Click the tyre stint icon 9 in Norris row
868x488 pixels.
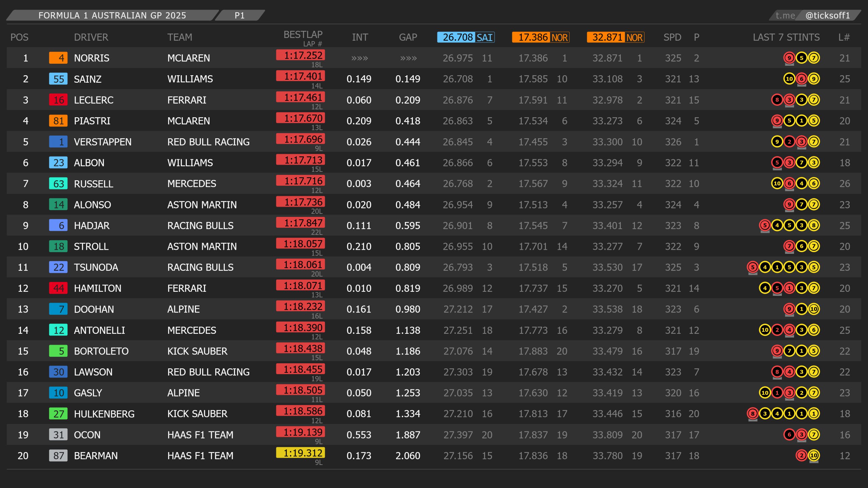tap(789, 58)
